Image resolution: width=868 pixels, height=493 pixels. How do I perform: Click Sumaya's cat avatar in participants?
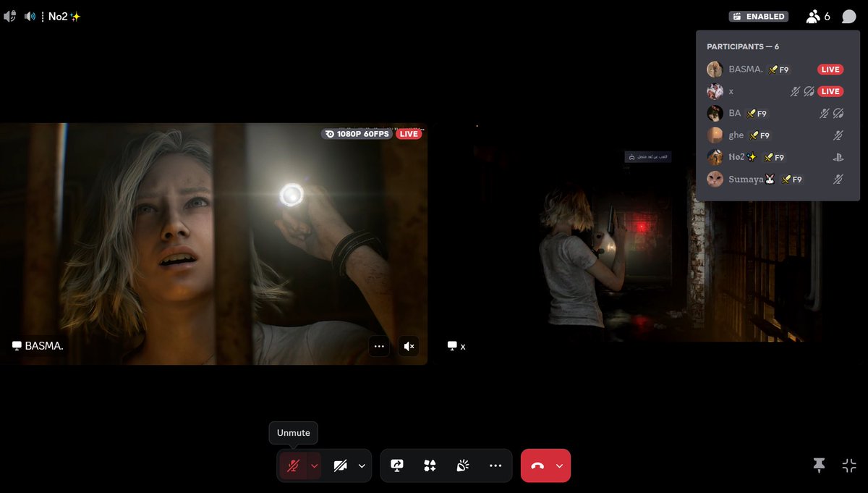pos(715,179)
